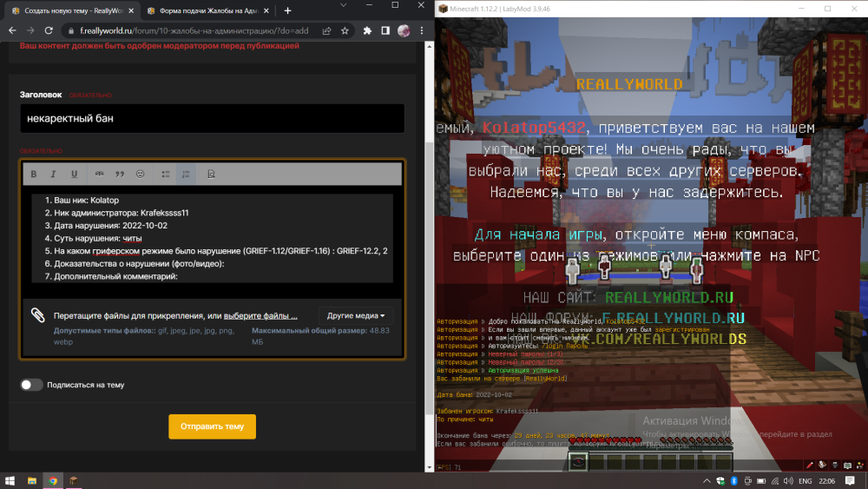
Task: Open the Windows Start menu
Action: coord(10,480)
